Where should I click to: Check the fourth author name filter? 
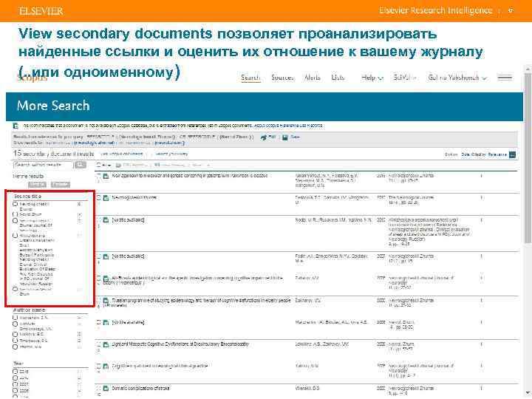point(16,341)
